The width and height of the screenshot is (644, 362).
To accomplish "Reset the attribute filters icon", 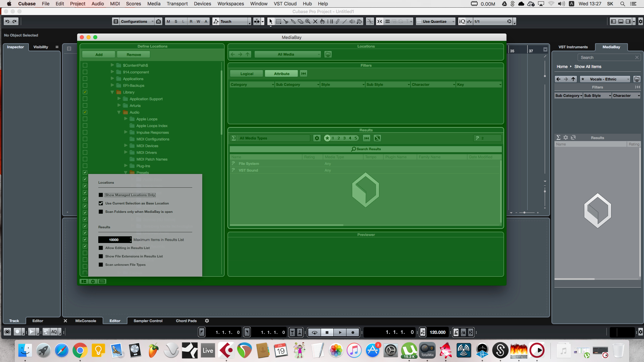I will click(304, 74).
